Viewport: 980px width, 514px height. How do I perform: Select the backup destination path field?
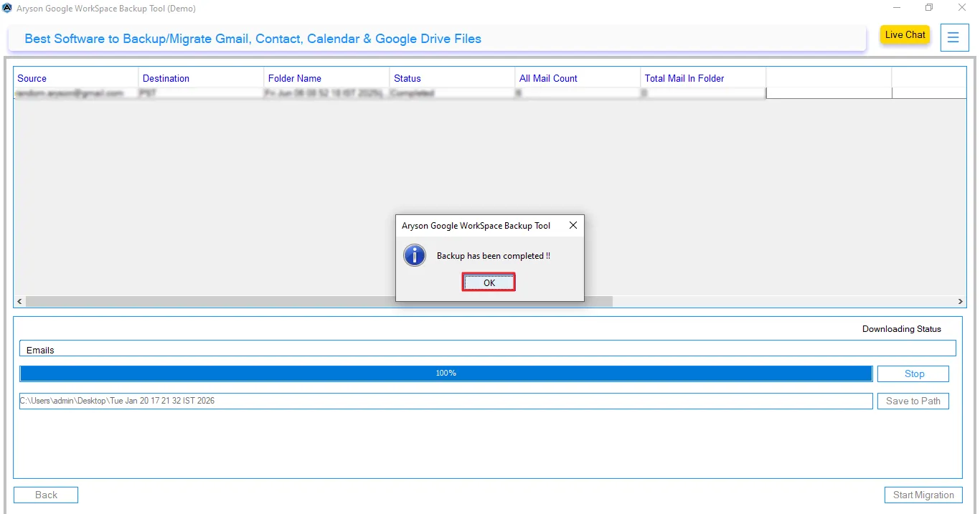(x=445, y=401)
